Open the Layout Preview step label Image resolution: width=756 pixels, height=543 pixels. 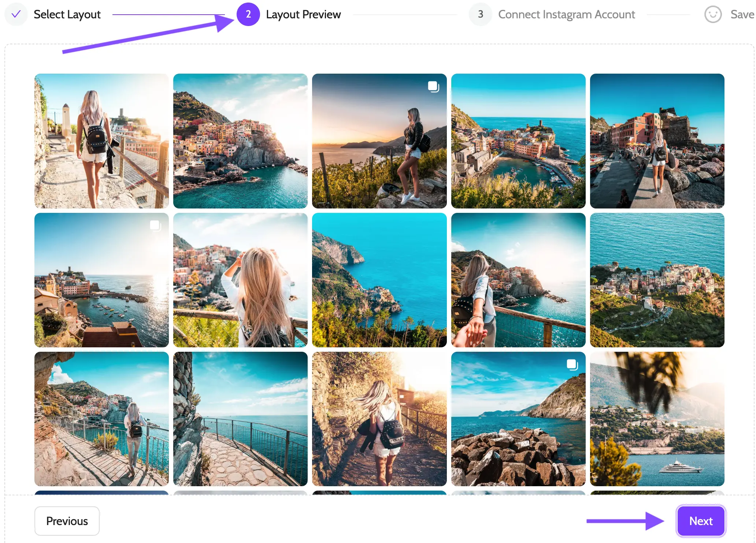[x=303, y=15]
